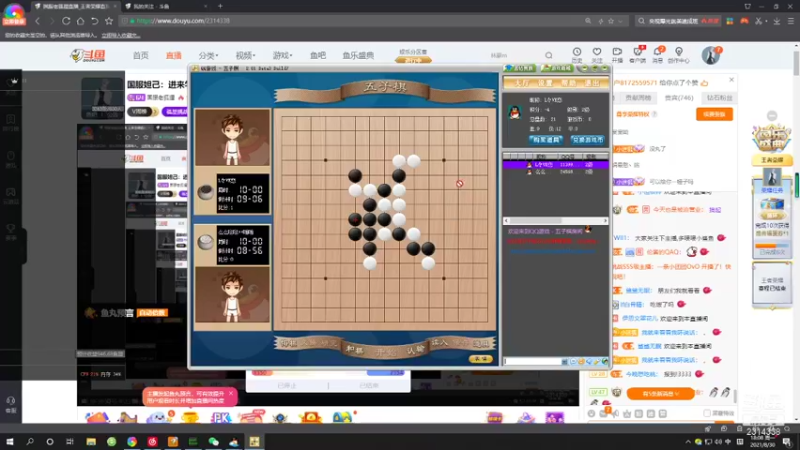The height and width of the screenshot is (450, 800).
Task: Open the colorful apps grid browser icon
Action: click(730, 21)
